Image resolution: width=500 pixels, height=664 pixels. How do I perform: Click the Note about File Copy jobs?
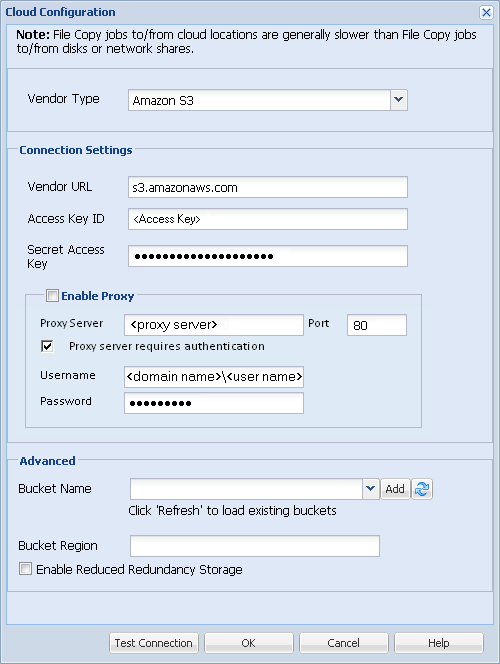pos(246,42)
